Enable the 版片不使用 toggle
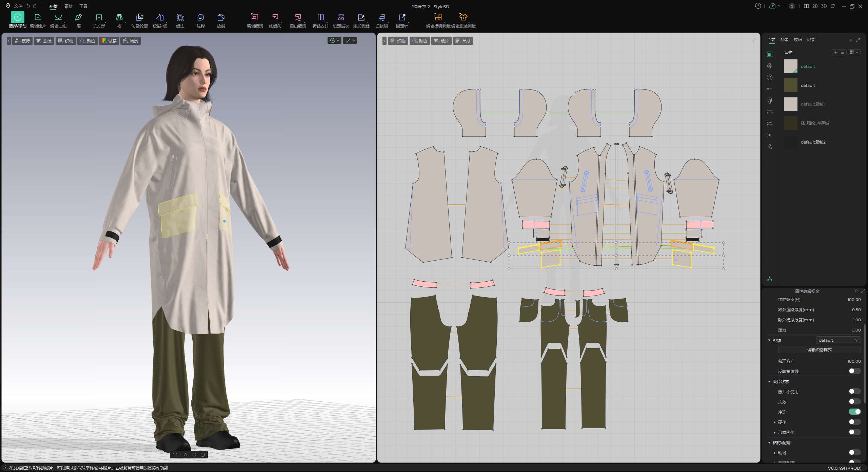This screenshot has width=868, height=472. [x=854, y=391]
